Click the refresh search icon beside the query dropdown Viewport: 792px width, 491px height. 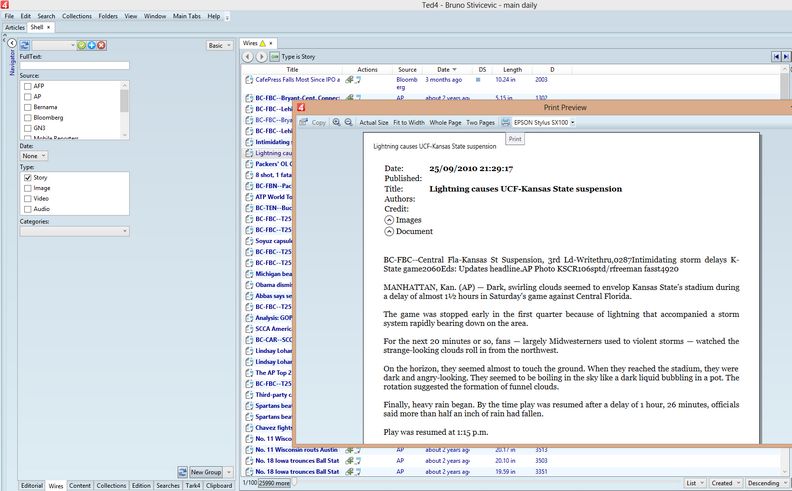tap(24, 45)
